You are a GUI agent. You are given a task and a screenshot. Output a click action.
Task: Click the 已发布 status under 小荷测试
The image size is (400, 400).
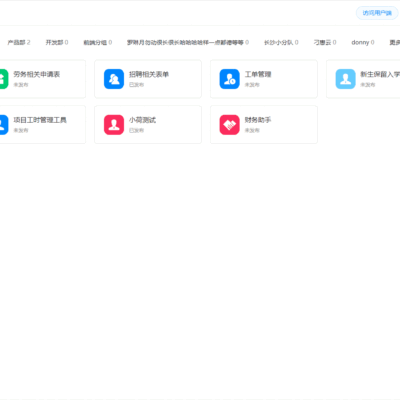[x=136, y=130]
